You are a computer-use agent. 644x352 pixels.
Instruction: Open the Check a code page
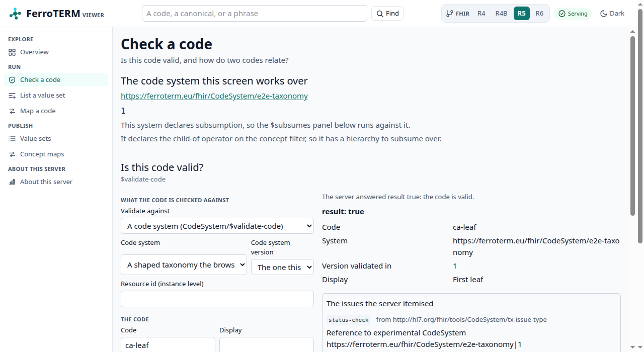click(56, 80)
